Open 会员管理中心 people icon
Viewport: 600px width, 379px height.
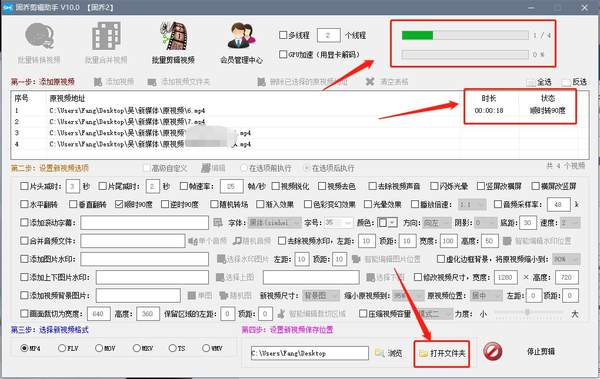(241, 36)
